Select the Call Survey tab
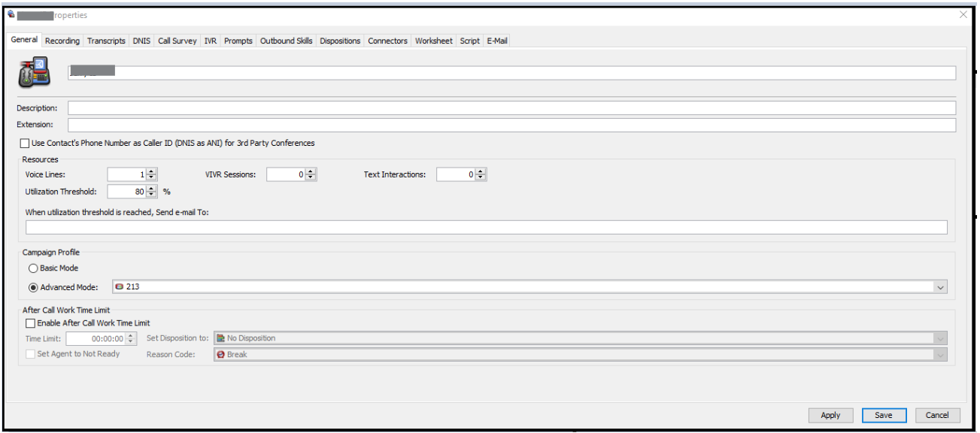 pyautogui.click(x=177, y=41)
